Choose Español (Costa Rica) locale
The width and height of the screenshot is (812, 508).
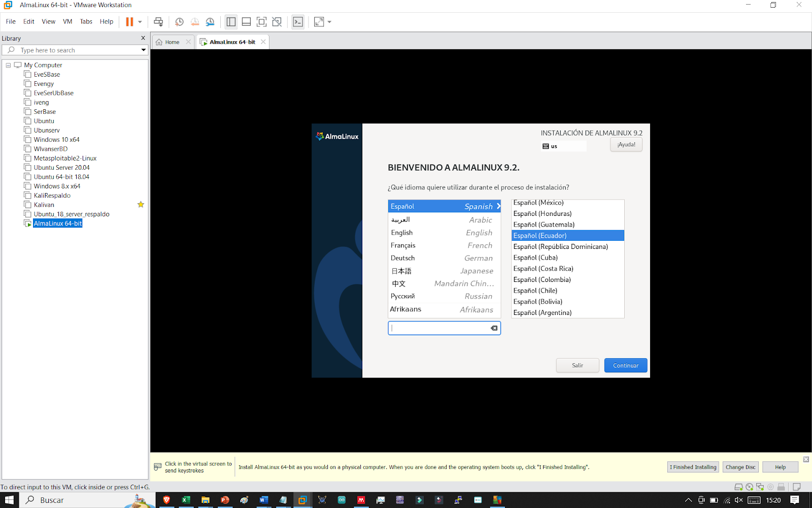(x=568, y=268)
